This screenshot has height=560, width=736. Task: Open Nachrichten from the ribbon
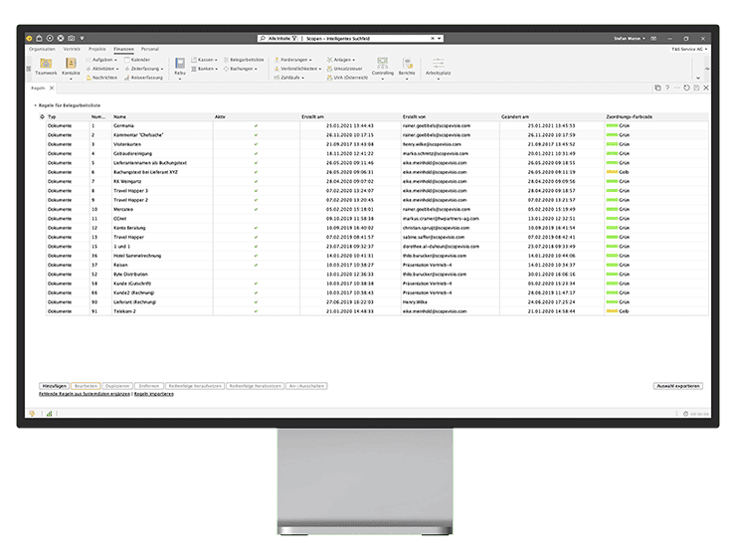click(101, 78)
